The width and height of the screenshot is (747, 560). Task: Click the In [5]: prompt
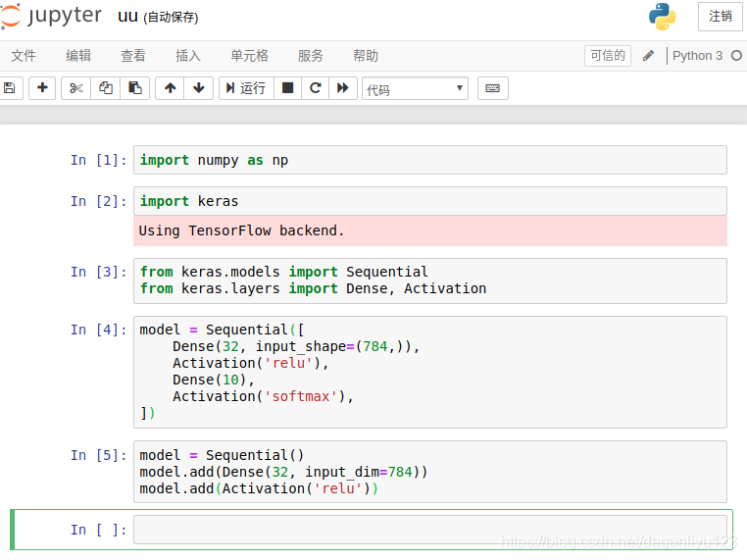(99, 455)
